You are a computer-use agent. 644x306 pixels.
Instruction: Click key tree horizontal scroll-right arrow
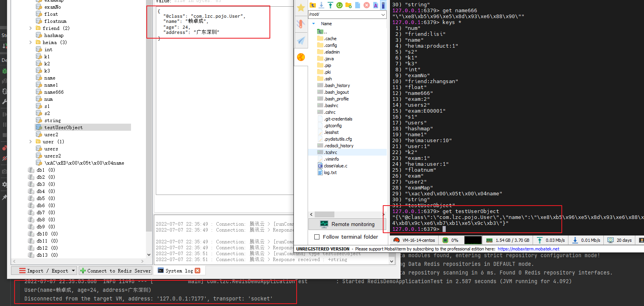click(x=142, y=261)
